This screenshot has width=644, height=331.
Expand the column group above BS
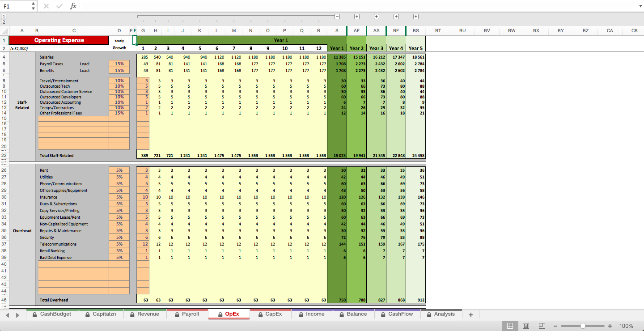416,17
